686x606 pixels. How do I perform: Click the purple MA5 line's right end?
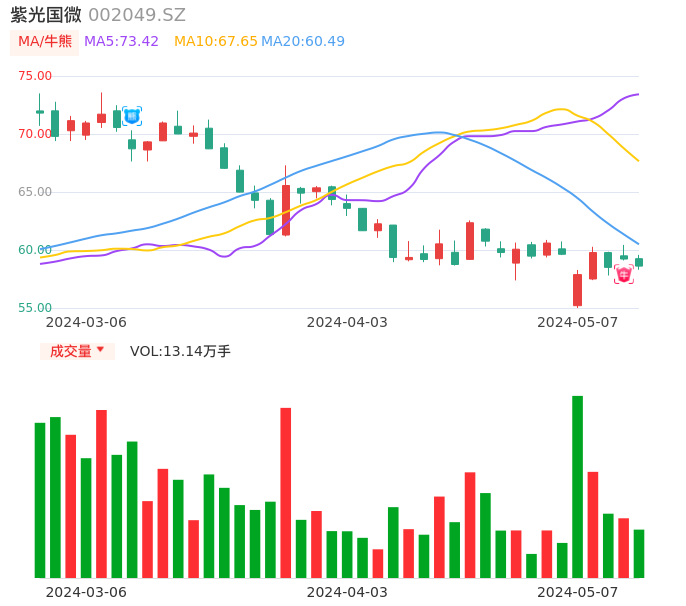click(636, 95)
